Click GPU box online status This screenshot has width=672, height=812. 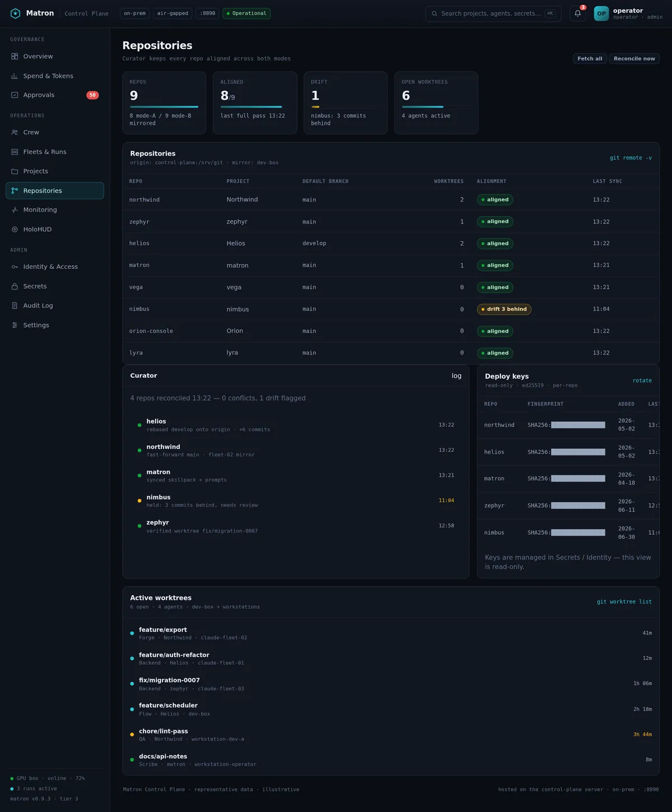click(x=48, y=778)
